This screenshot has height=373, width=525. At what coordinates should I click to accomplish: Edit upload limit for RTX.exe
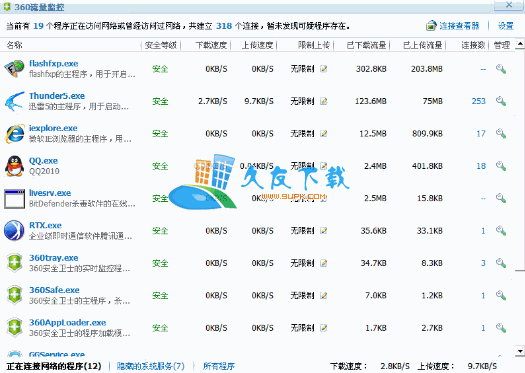coord(323,231)
